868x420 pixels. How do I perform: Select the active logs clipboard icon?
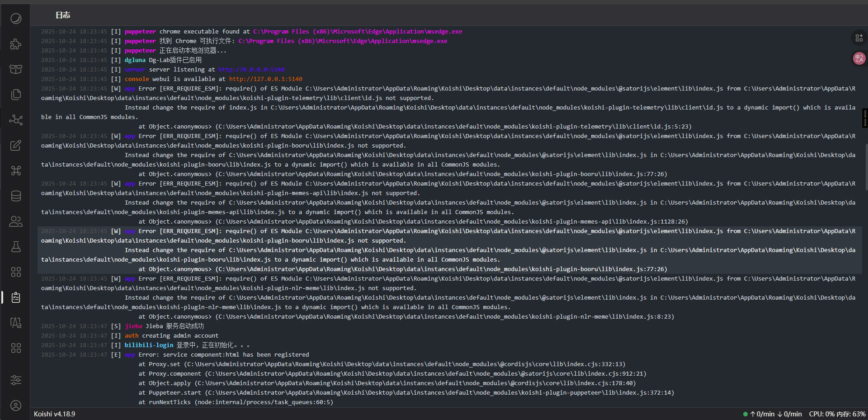16,297
